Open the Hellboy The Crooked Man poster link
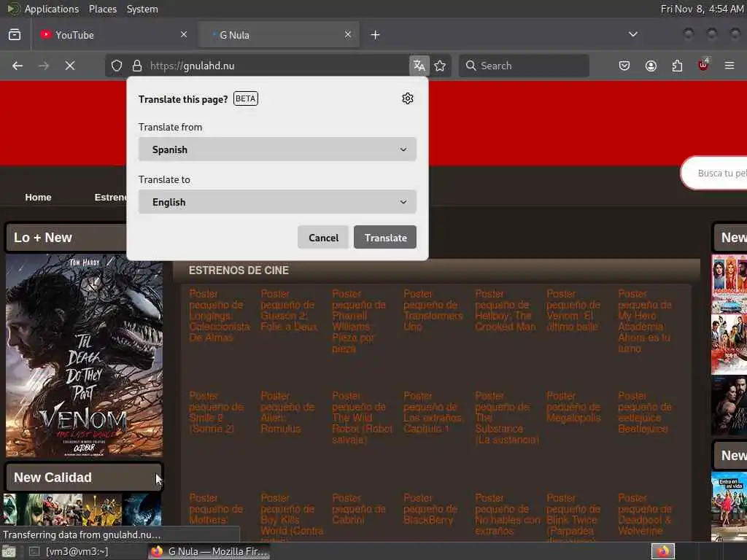Screen dimensions: 747x560 [505, 311]
